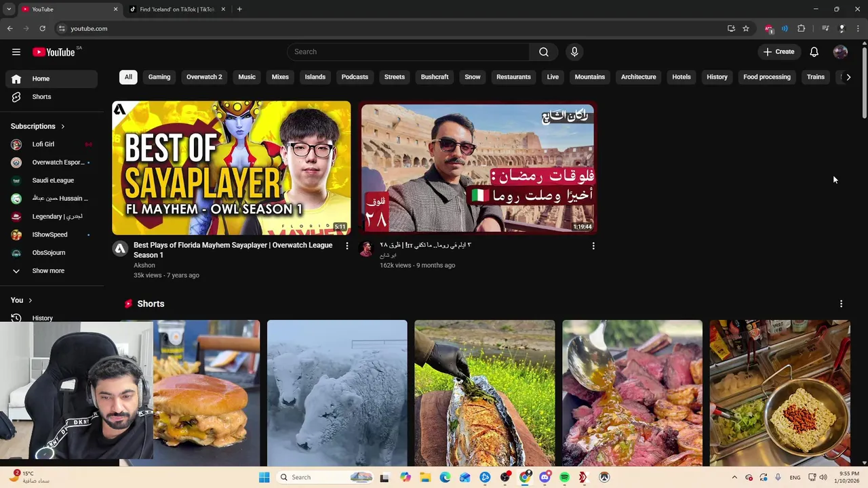Open the Overwatch Esports subscription
This screenshot has height=488, width=868.
coord(52,163)
